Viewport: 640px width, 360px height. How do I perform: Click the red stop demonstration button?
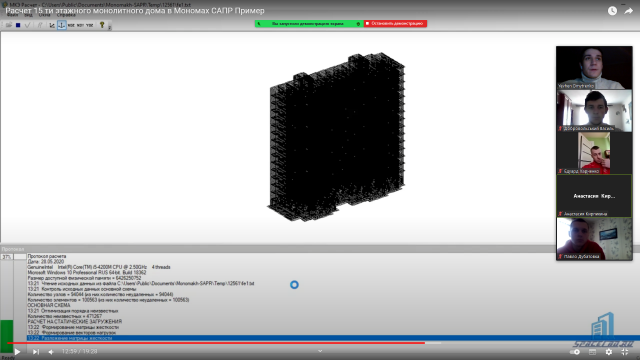(396, 24)
